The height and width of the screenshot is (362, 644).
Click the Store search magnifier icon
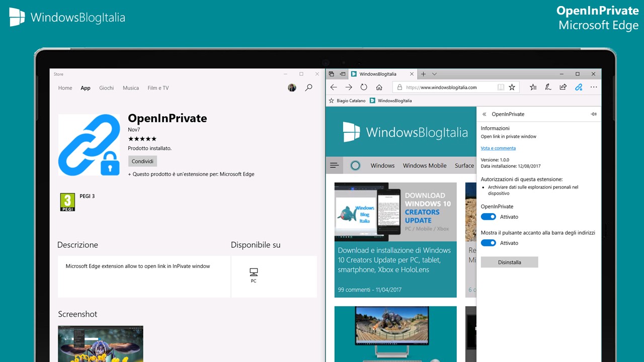click(x=308, y=87)
